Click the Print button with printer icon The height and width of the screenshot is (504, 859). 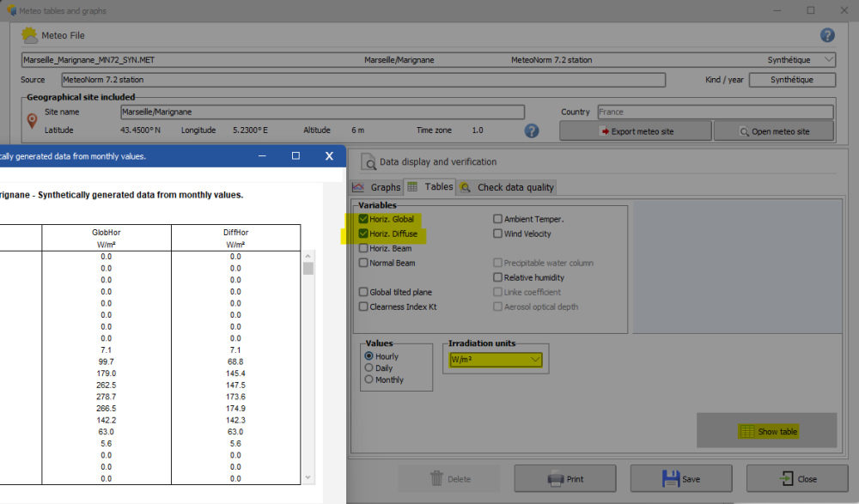click(564, 479)
